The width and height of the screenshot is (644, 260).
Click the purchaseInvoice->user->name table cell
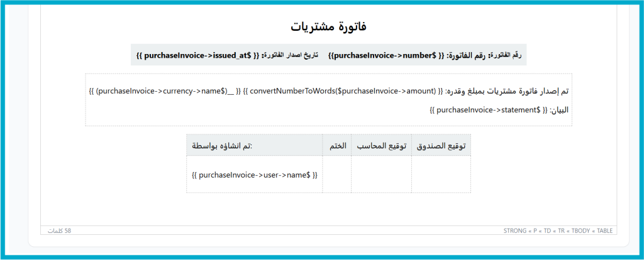pyautogui.click(x=254, y=175)
